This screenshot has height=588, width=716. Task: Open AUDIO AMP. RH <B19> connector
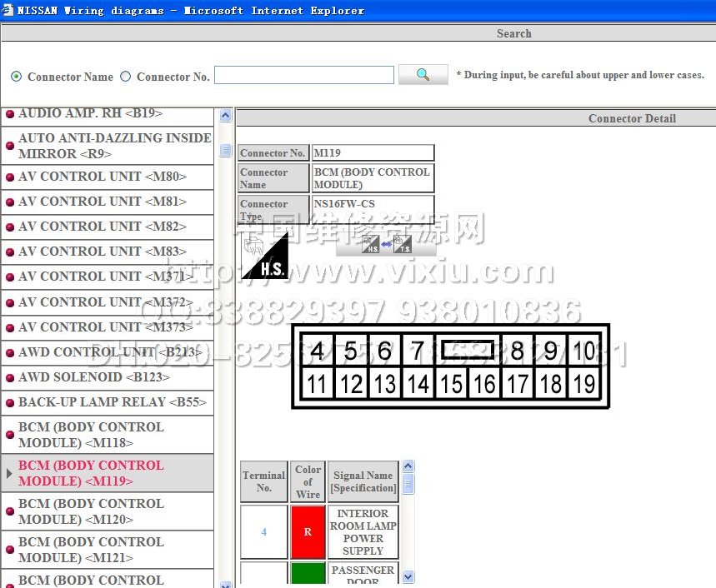[x=108, y=114]
